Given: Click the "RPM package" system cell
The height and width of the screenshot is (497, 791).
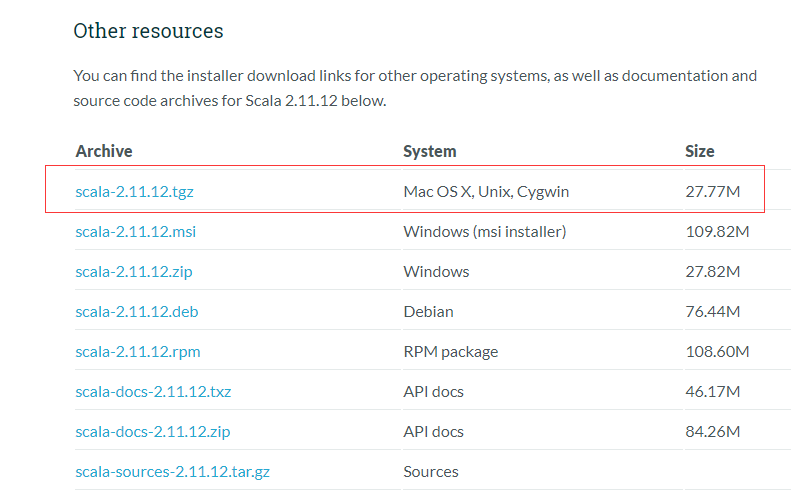Looking at the screenshot, I should (x=450, y=351).
